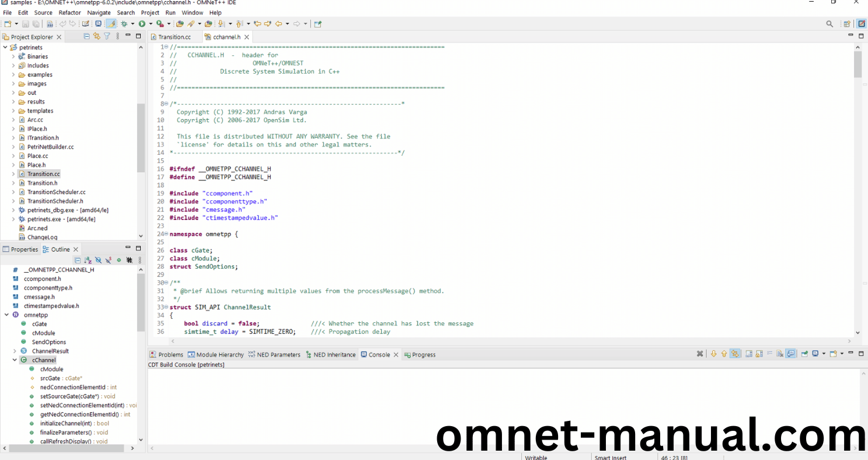The image size is (868, 460).
Task: Click the Search magnifier icon at top right
Action: (x=829, y=24)
